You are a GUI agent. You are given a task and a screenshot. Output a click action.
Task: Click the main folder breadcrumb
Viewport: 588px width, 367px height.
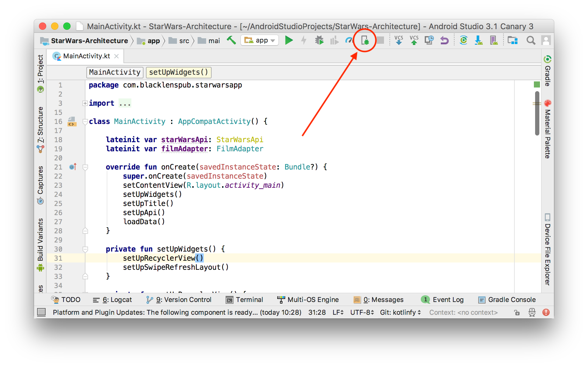pos(209,41)
